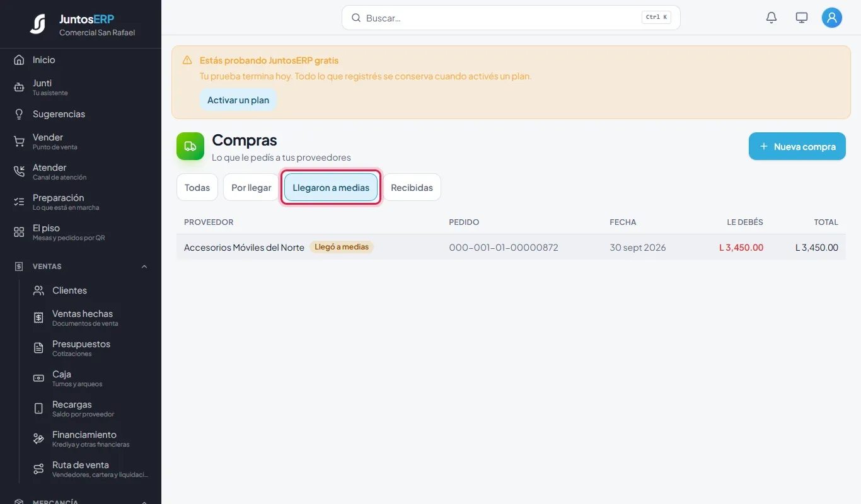Click the green Compras truck icon

pyautogui.click(x=190, y=146)
